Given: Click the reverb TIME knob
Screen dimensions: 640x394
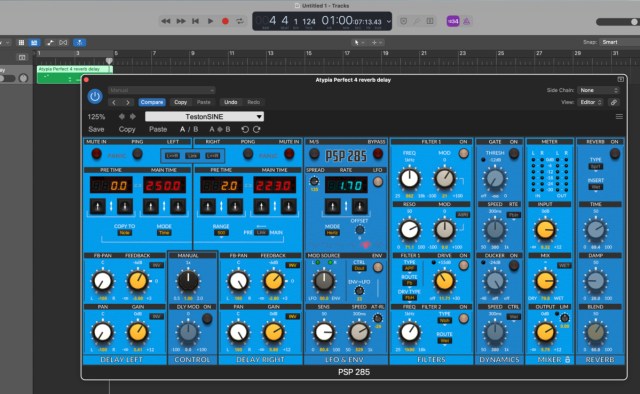Looking at the screenshot, I should pyautogui.click(x=596, y=230).
